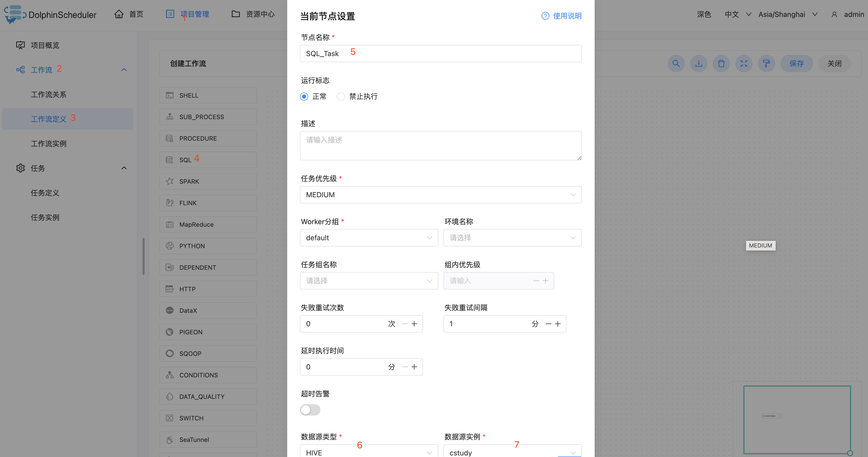Click the 保存 save button

coord(796,63)
